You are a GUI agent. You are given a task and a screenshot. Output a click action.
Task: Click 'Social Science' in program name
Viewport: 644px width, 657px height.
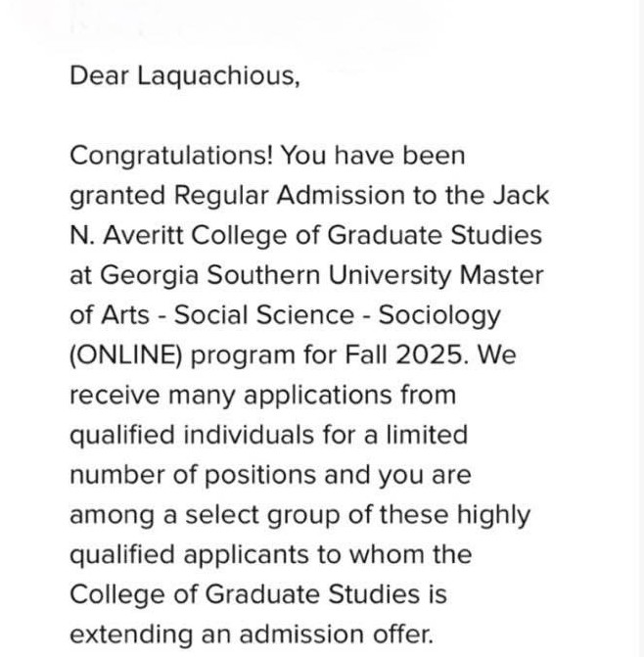[x=248, y=316]
